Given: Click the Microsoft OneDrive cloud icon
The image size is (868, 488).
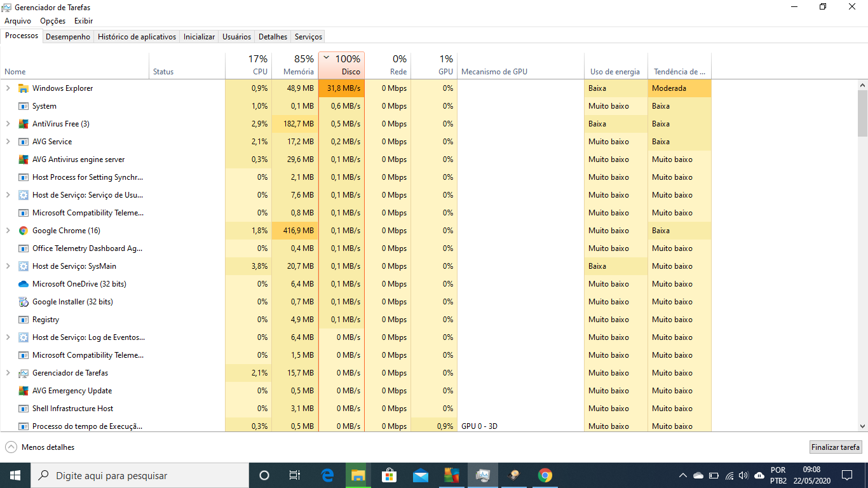Looking at the screenshot, I should tap(24, 284).
